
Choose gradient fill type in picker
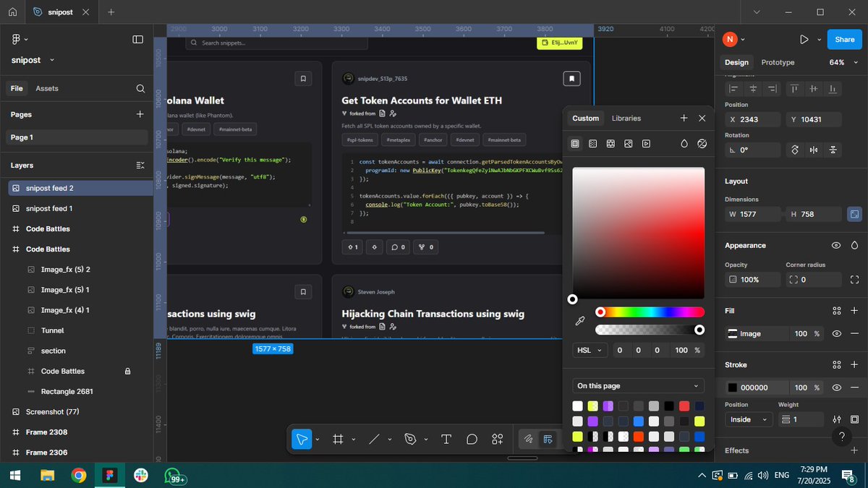592,144
